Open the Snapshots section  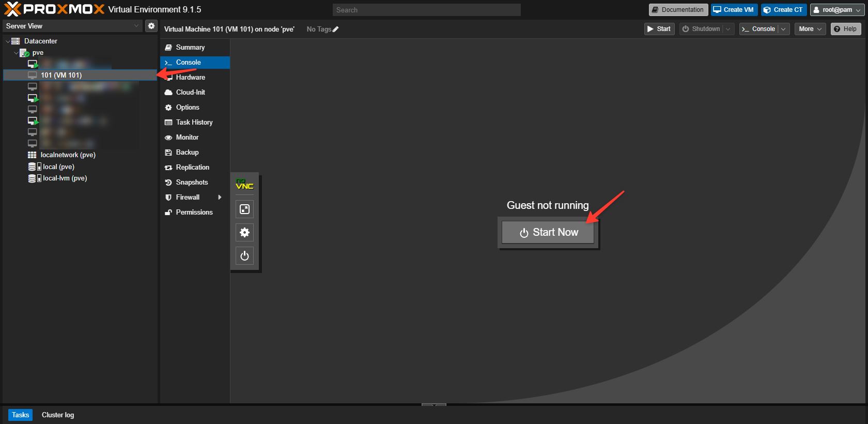[195, 183]
